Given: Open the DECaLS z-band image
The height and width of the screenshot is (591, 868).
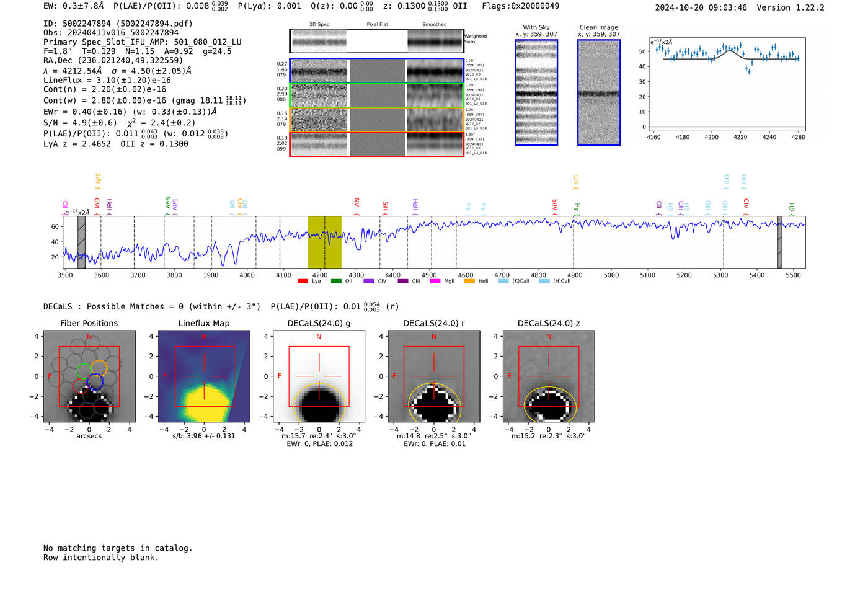Looking at the screenshot, I should pyautogui.click(x=549, y=376).
